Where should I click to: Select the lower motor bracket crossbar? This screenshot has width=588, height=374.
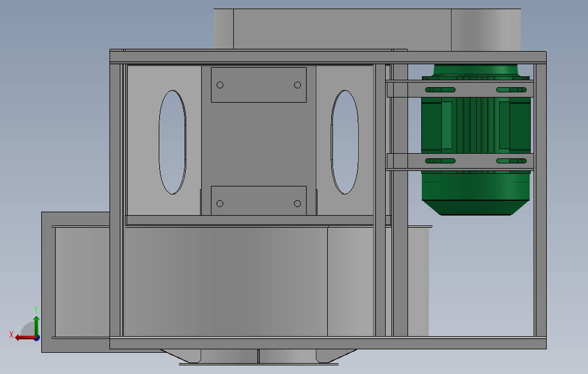pos(460,161)
